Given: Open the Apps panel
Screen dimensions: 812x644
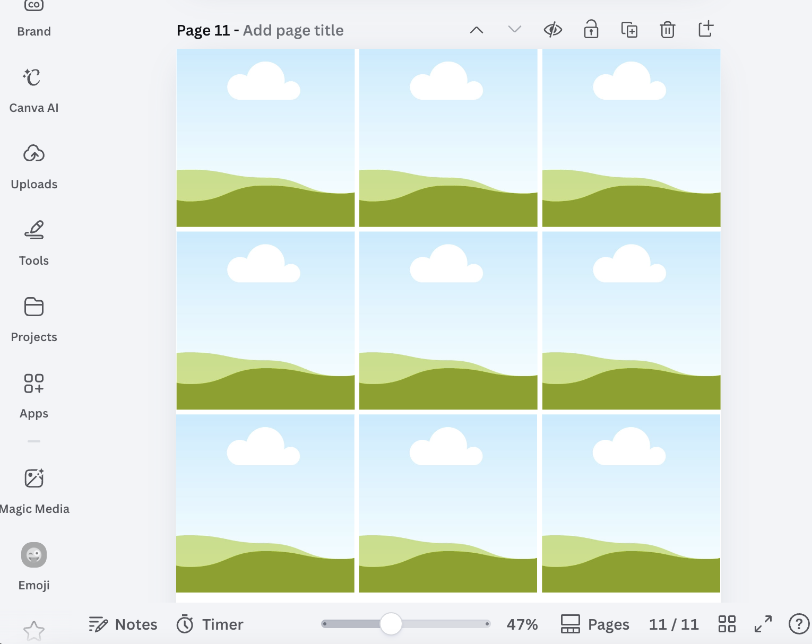Looking at the screenshot, I should [x=34, y=397].
